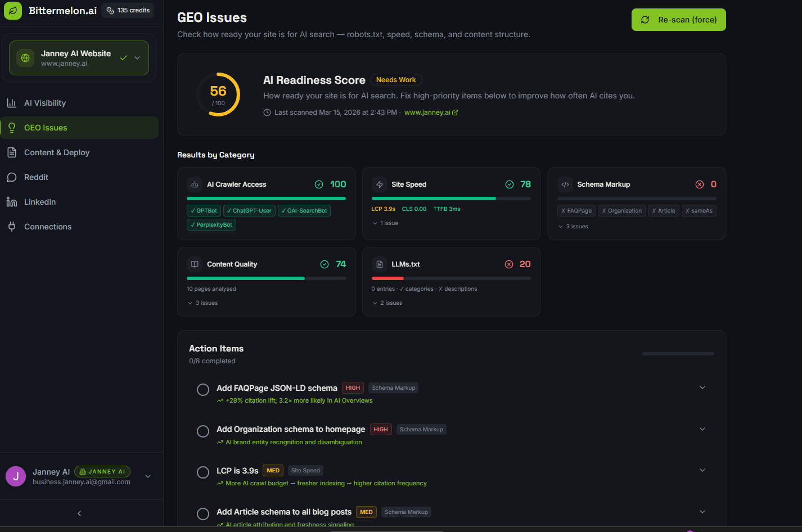This screenshot has width=802, height=532.
Task: Click the 135 credits badge
Action: (x=128, y=11)
